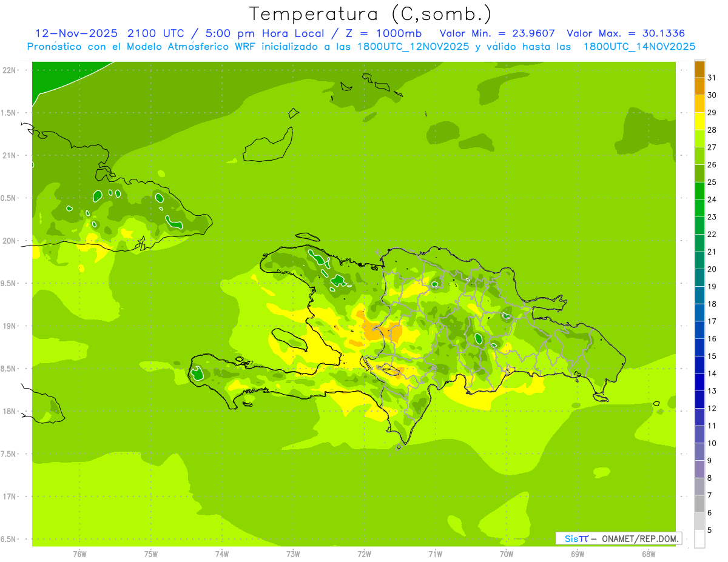Click the legend value '31'
The image size is (728, 562).
[x=712, y=78]
